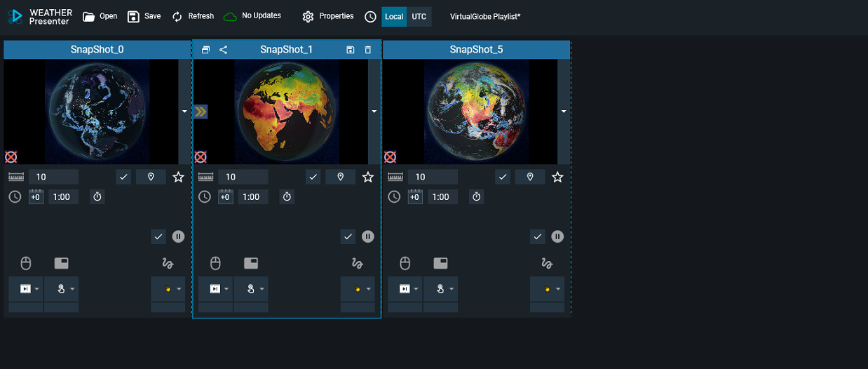
Task: Click Open in the top toolbar
Action: [100, 16]
